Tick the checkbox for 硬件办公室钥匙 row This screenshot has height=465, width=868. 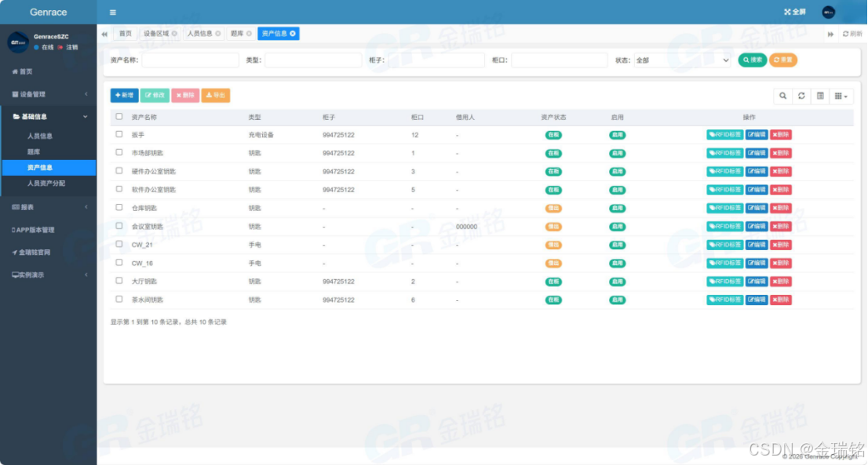click(119, 171)
